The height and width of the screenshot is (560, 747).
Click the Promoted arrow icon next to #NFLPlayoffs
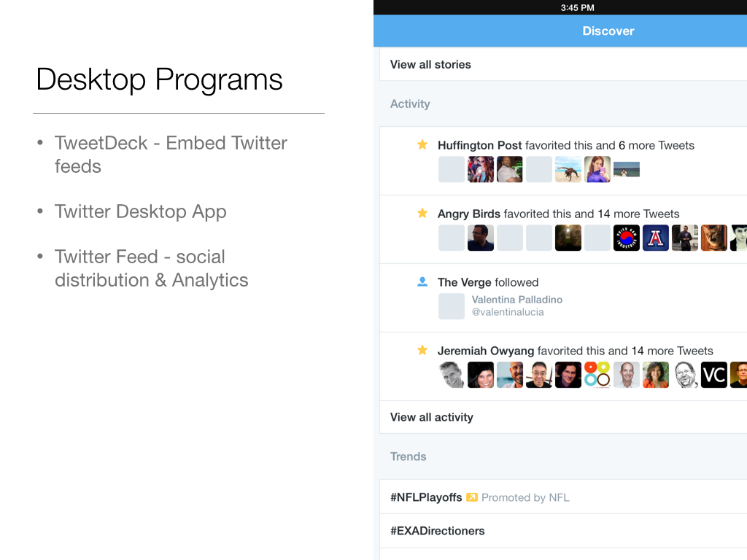472,497
